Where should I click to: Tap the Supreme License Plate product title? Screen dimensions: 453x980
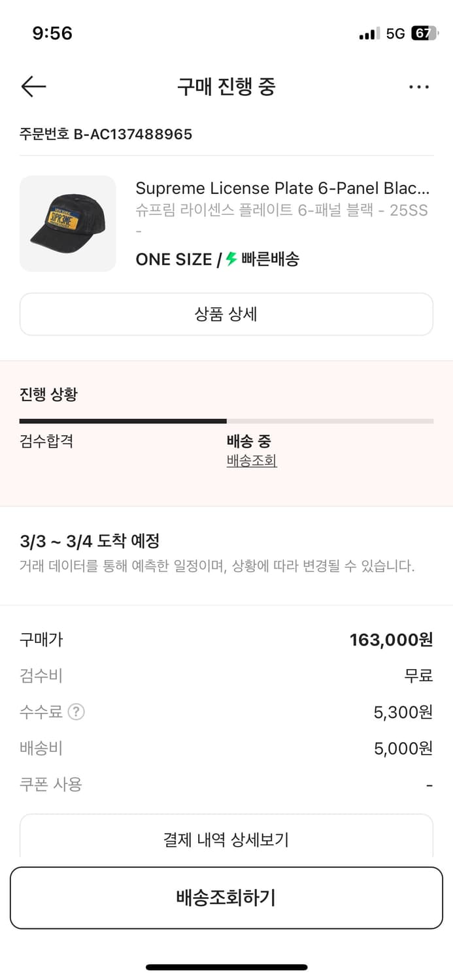[281, 188]
